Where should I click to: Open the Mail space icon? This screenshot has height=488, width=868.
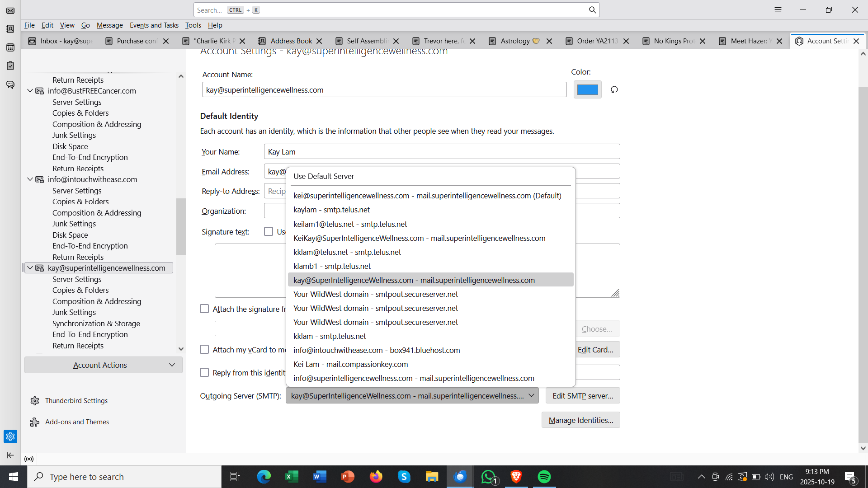10,11
